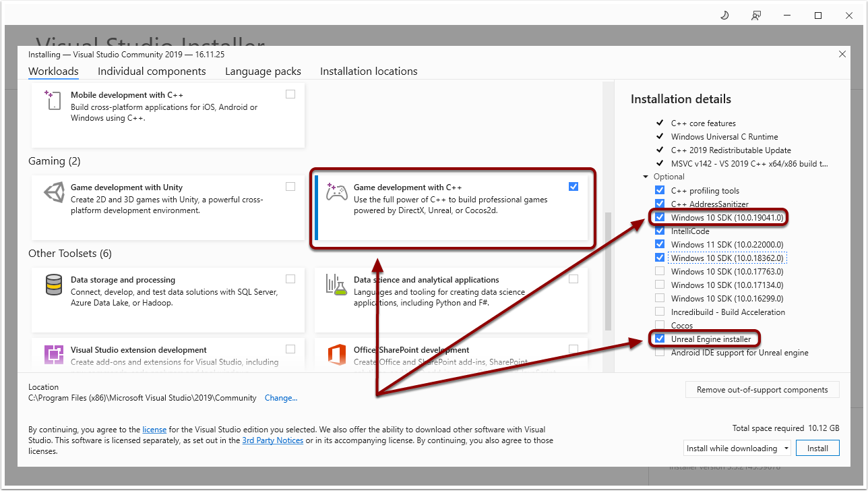Click the Visual Studio extension development icon
868x491 pixels.
tap(54, 355)
